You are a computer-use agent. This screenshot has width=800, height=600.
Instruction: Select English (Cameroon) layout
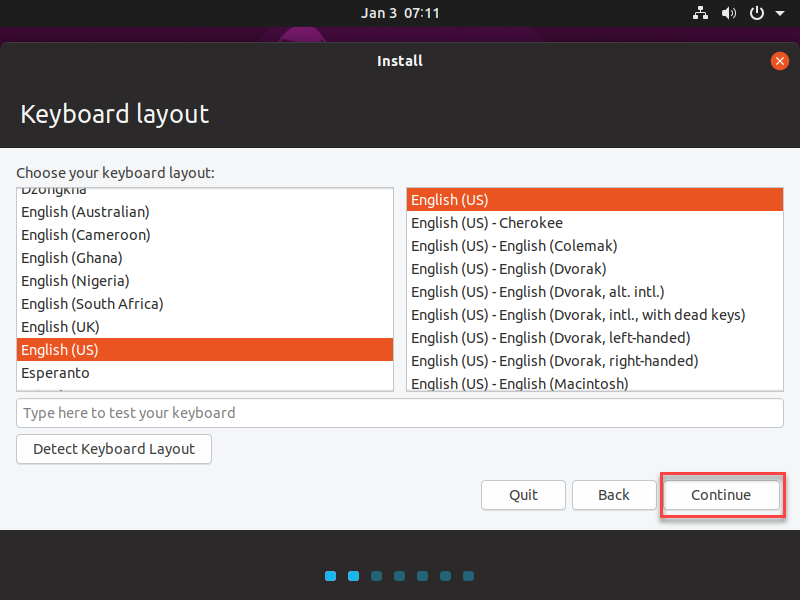(x=205, y=235)
